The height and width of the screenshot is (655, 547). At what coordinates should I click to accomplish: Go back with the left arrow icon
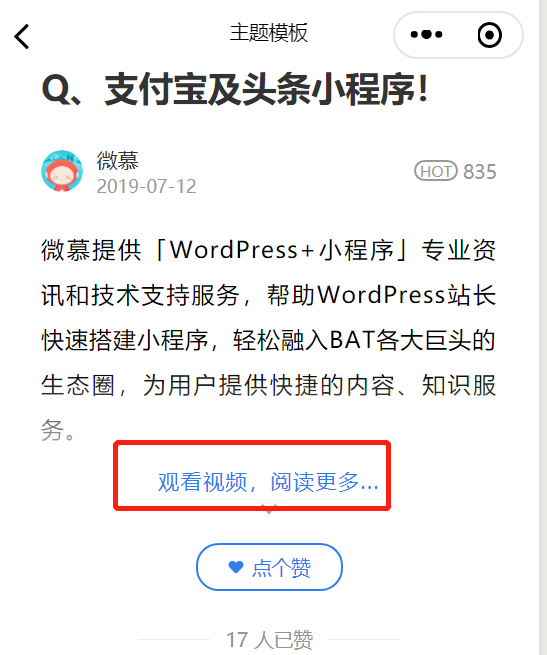(x=22, y=36)
